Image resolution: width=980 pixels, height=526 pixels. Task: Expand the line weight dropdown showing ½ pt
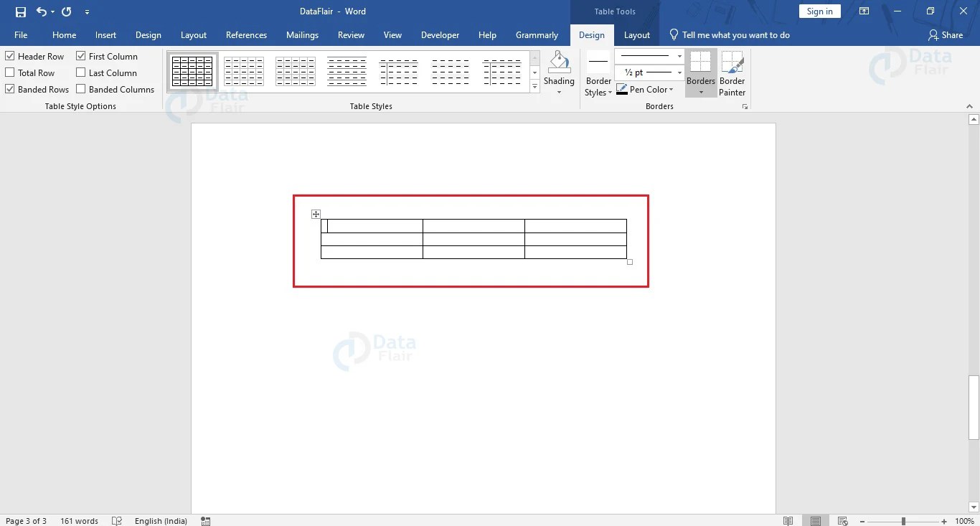coord(678,72)
